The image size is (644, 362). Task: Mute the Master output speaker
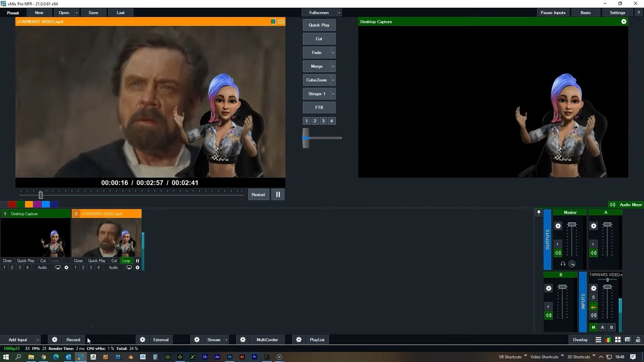[x=558, y=253]
